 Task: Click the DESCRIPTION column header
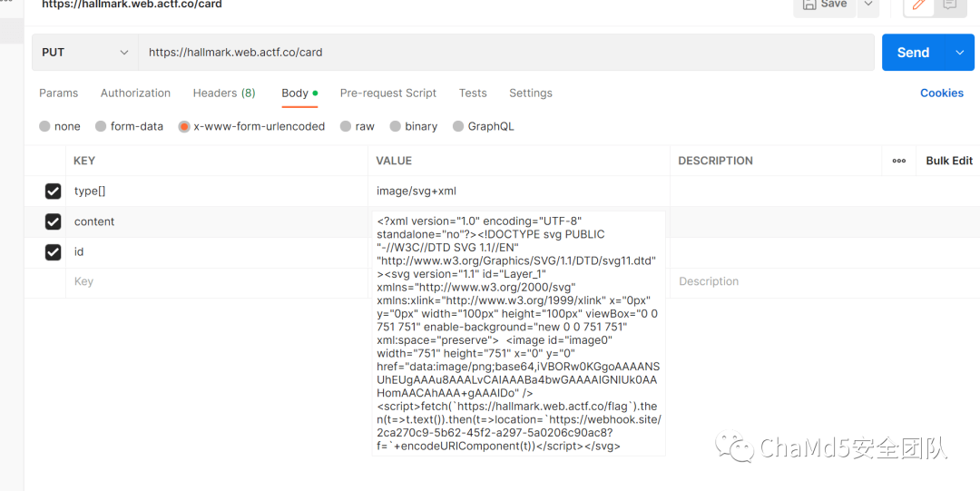click(716, 161)
